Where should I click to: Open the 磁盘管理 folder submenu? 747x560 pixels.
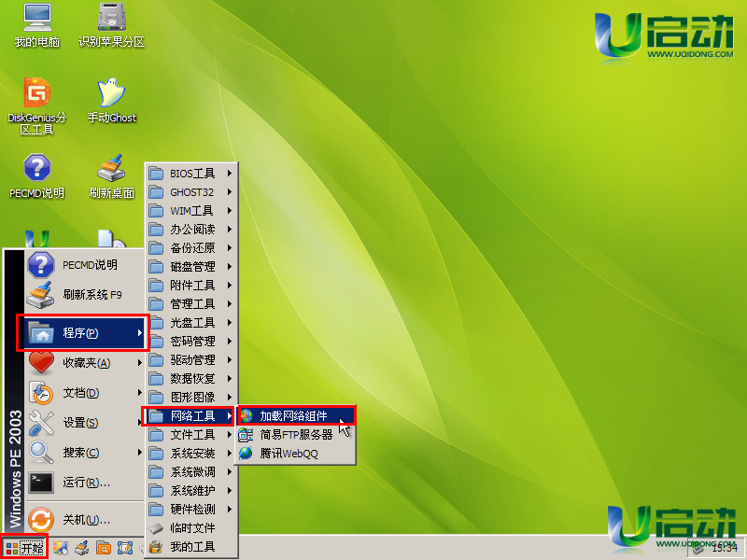pos(191,267)
